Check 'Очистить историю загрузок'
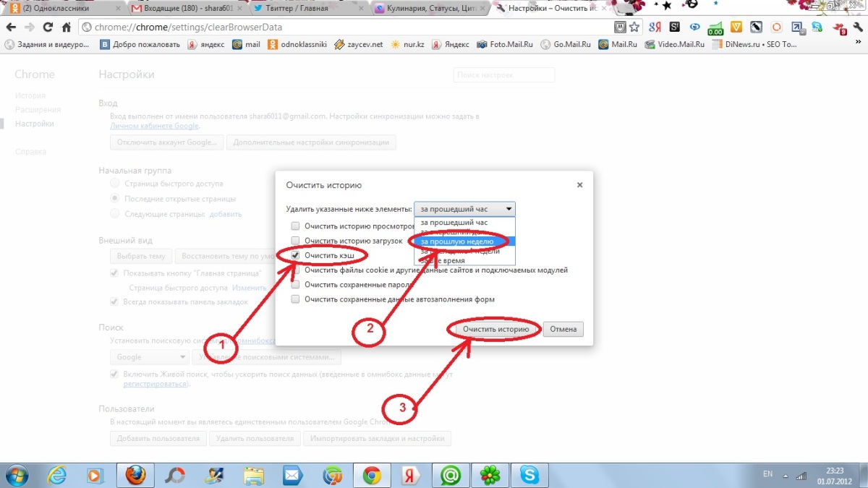 pos(295,240)
